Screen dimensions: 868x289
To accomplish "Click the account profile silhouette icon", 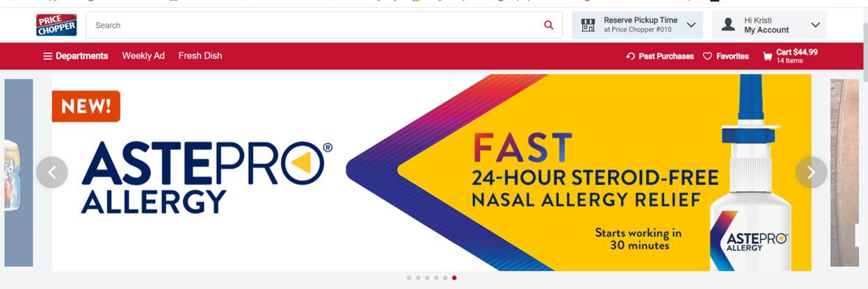I will (x=728, y=25).
